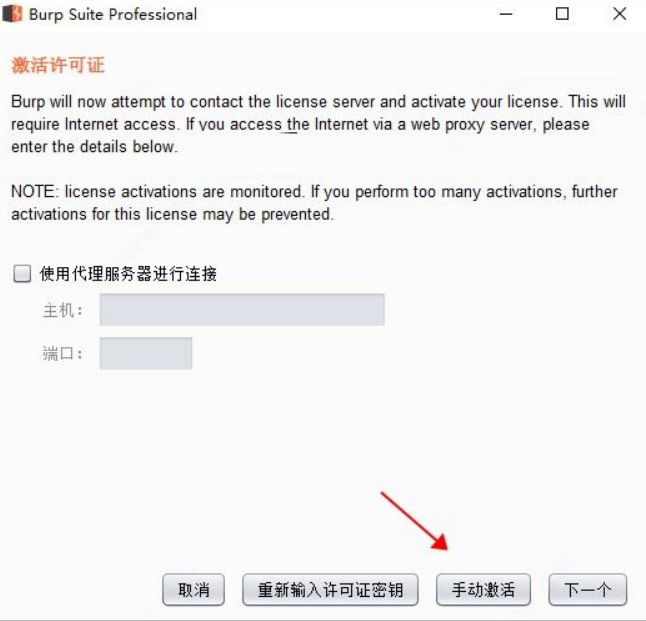Click the 取消 button
The image size is (646, 621).
click(x=194, y=590)
